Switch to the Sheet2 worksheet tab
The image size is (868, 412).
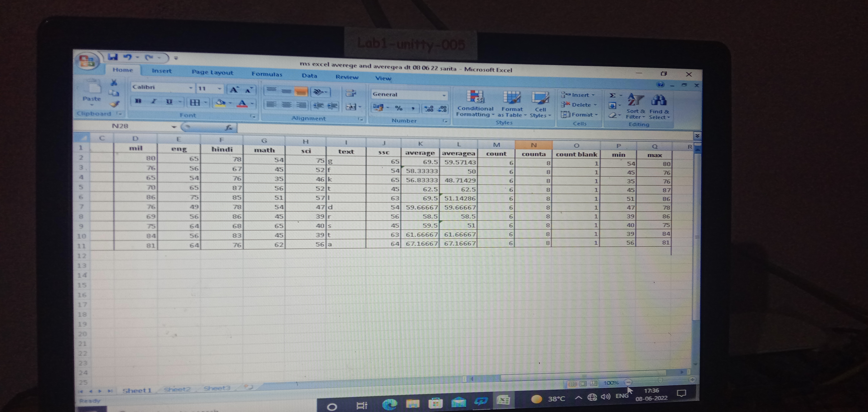click(x=177, y=389)
